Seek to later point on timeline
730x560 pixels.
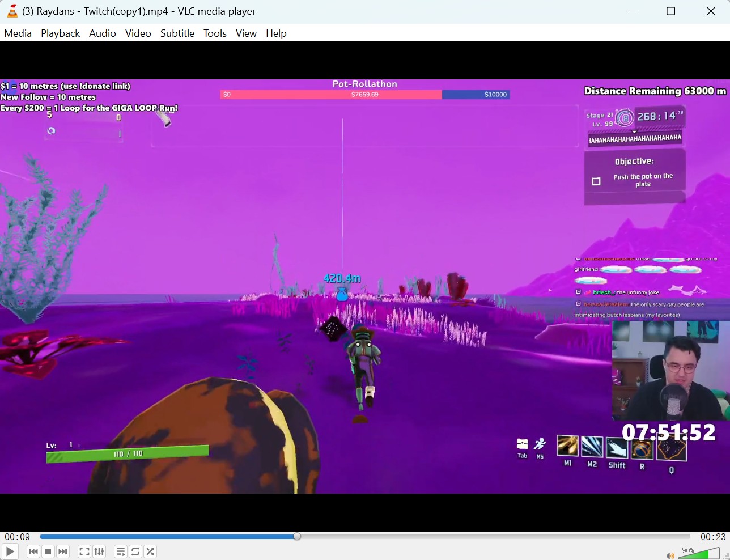[x=493, y=536]
